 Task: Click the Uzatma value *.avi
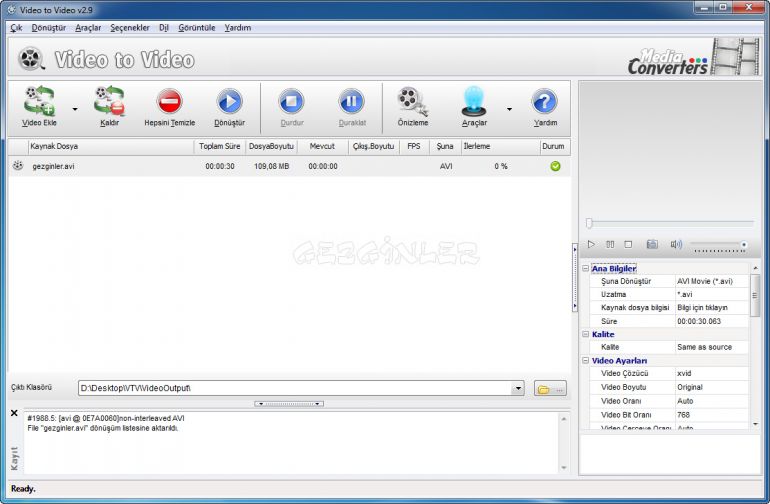click(712, 294)
